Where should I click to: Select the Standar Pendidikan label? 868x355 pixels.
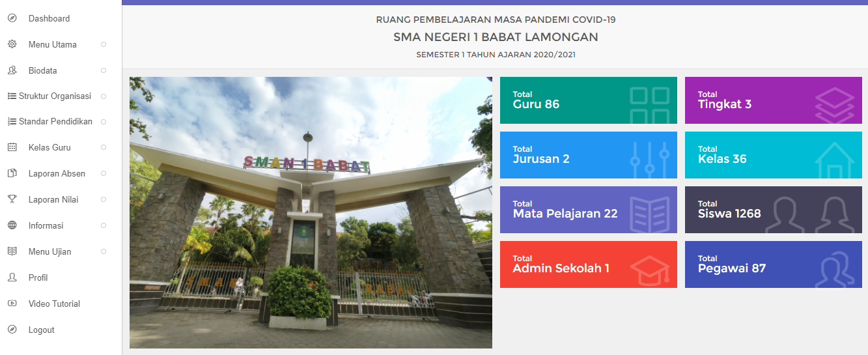[x=55, y=122]
